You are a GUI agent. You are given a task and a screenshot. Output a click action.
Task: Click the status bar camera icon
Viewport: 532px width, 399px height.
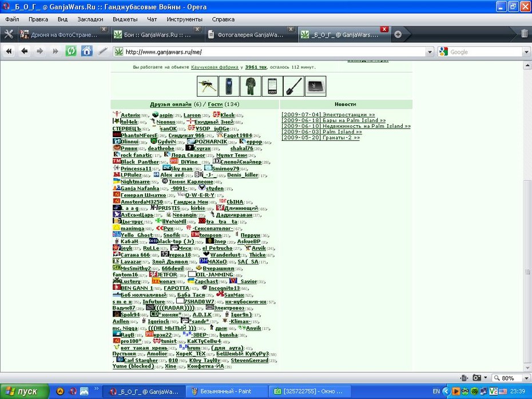click(x=477, y=378)
